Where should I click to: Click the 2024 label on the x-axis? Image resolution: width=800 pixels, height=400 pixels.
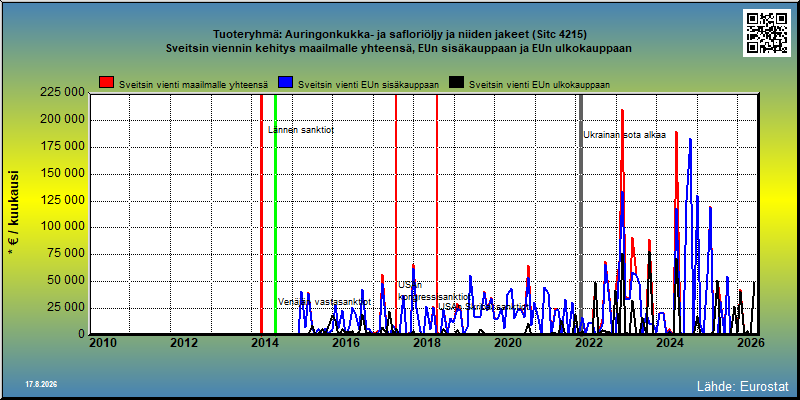pos(670,343)
